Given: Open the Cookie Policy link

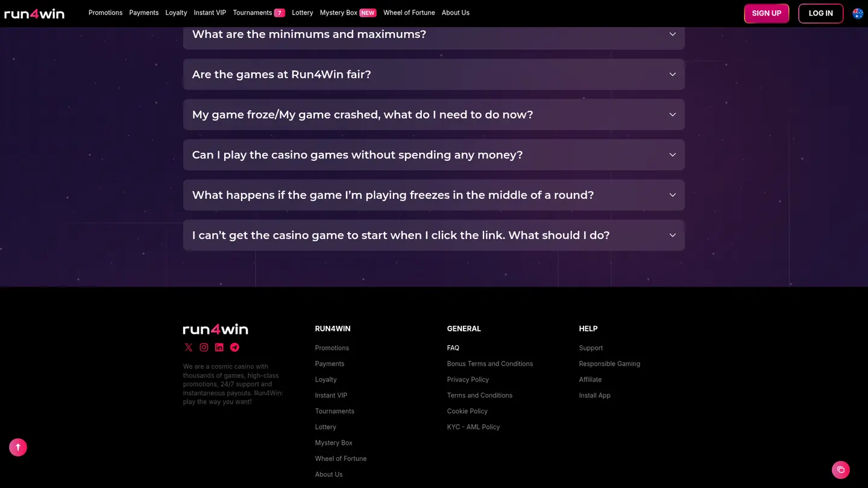Looking at the screenshot, I should [468, 411].
